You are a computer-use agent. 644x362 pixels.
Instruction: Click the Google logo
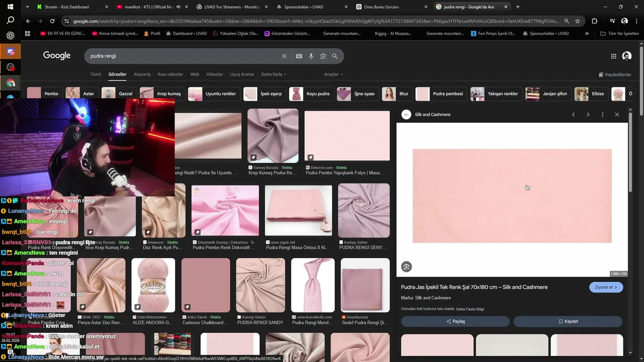pyautogui.click(x=57, y=56)
